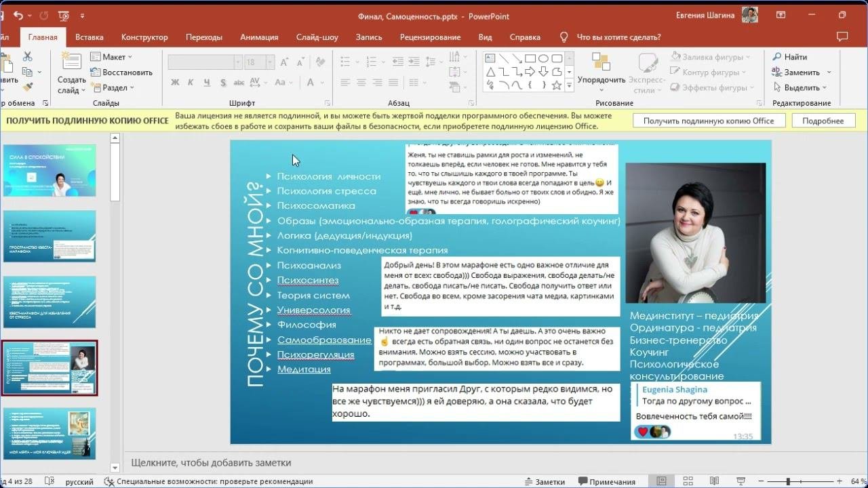This screenshot has height=488, width=868.
Task: Start slideshow from beginning via quick access icon
Action: 63,16
